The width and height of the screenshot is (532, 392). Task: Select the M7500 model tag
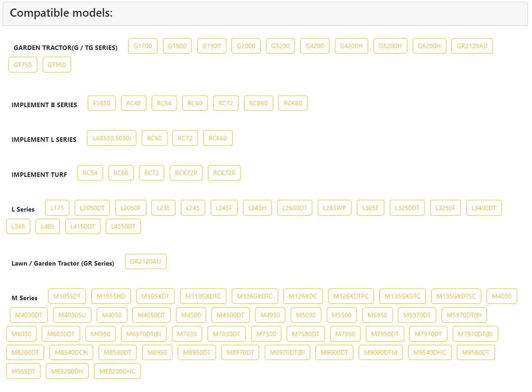[266, 334]
